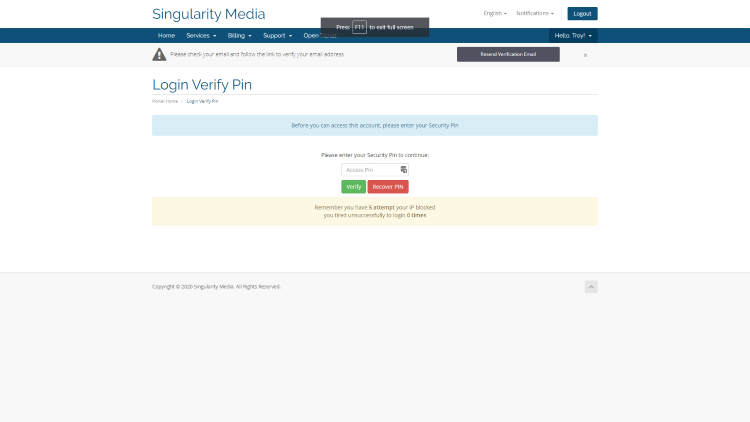Click Portal Home breadcrumb link
Image resolution: width=750 pixels, height=422 pixels.
pos(165,101)
